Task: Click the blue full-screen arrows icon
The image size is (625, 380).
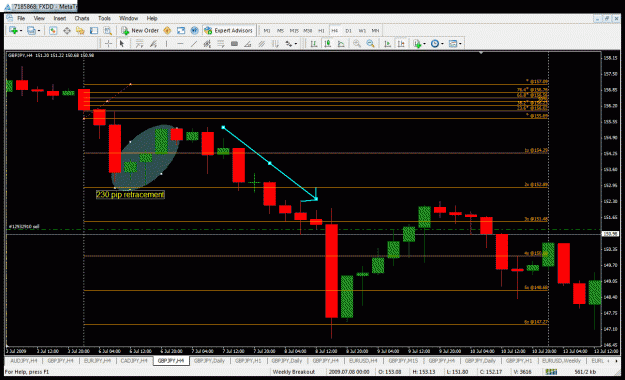Action: point(181,30)
